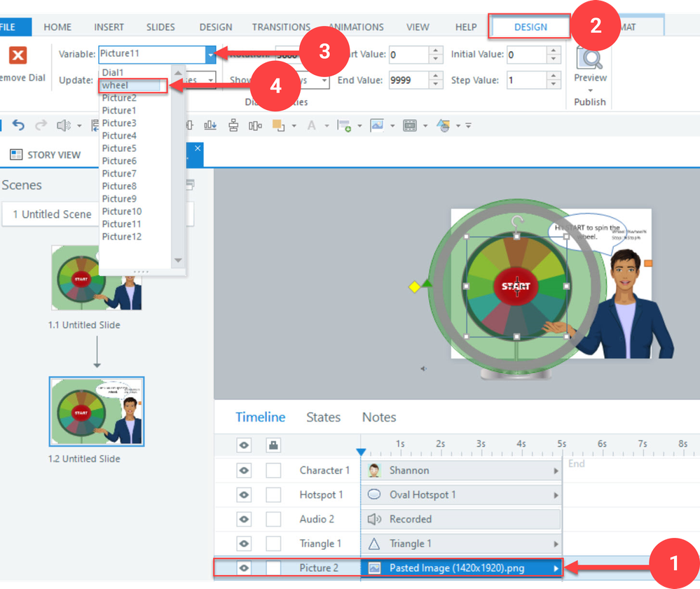The height and width of the screenshot is (589, 700).
Task: Click the Story View icon
Action: (x=16, y=155)
